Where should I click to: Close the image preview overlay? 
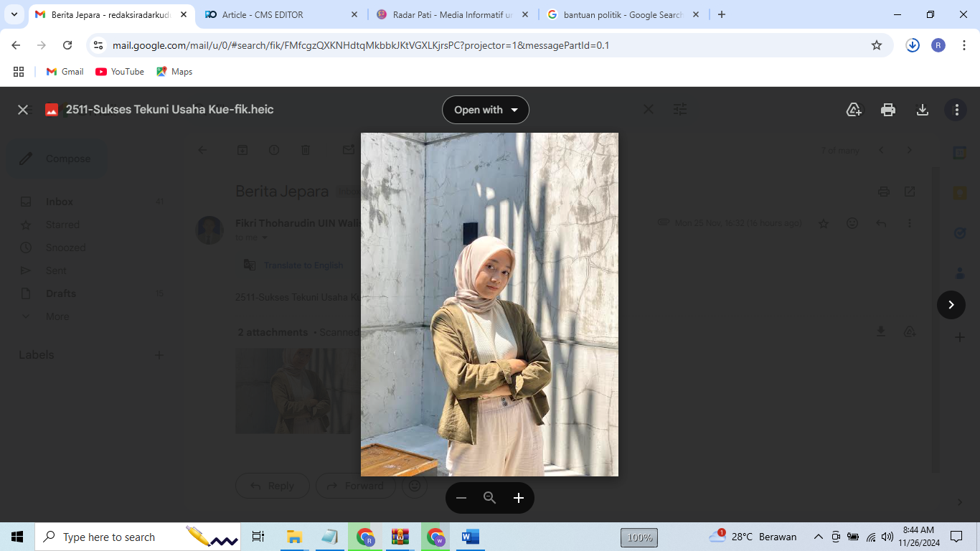[x=23, y=110]
